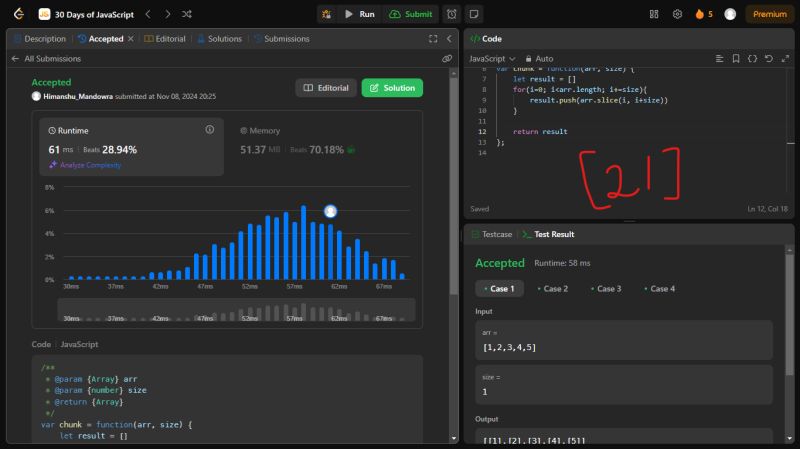
Task: Select Case 4
Action: tap(660, 289)
